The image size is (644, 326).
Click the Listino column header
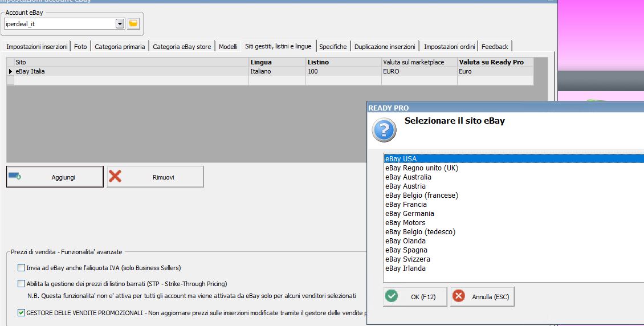[x=344, y=62]
